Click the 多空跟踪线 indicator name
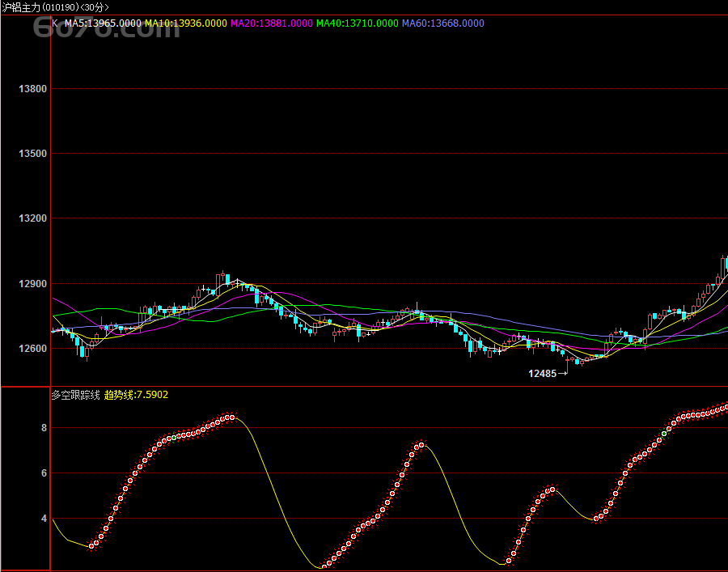The width and height of the screenshot is (728, 572). 75,395
